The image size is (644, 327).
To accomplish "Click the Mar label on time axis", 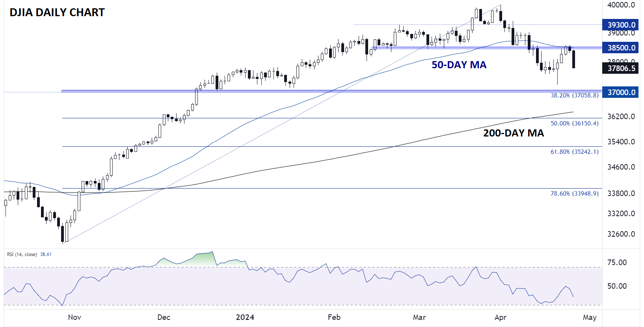I will pyautogui.click(x=419, y=318).
